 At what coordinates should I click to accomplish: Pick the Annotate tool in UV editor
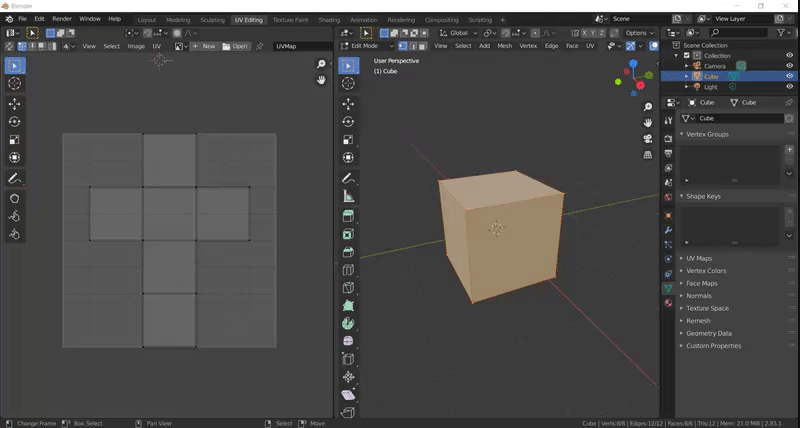point(14,178)
